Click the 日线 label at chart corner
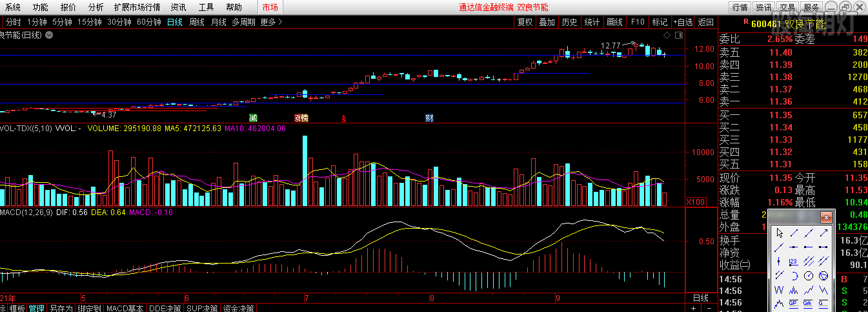Screen dimensions: 868x312 [x=701, y=298]
